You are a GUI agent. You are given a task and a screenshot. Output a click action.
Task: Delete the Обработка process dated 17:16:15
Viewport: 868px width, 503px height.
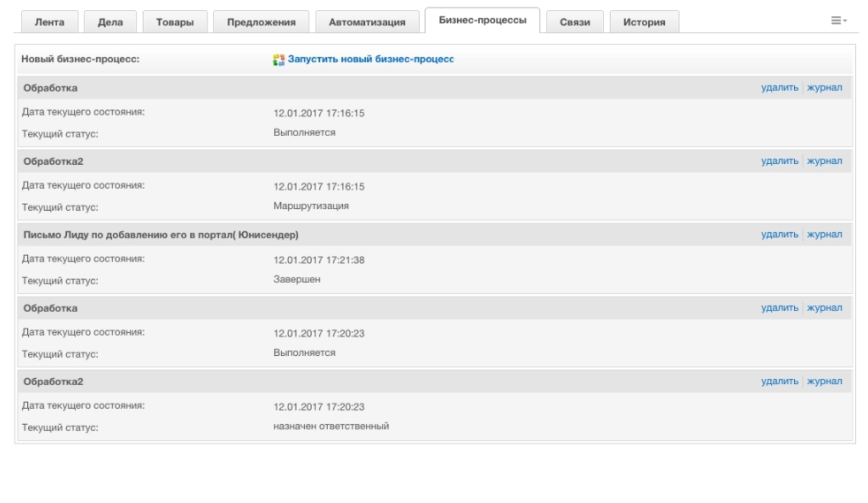tap(779, 88)
